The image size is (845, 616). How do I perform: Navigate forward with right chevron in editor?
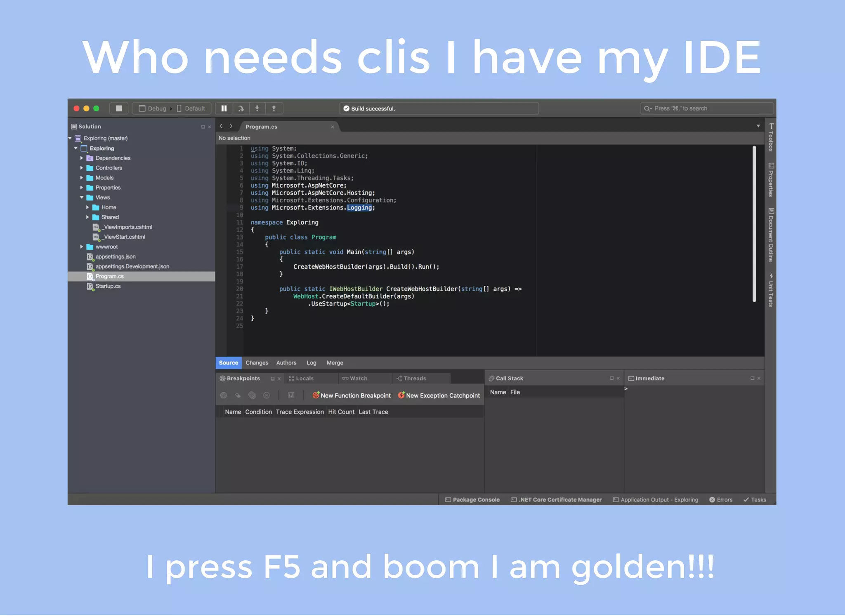tap(231, 126)
